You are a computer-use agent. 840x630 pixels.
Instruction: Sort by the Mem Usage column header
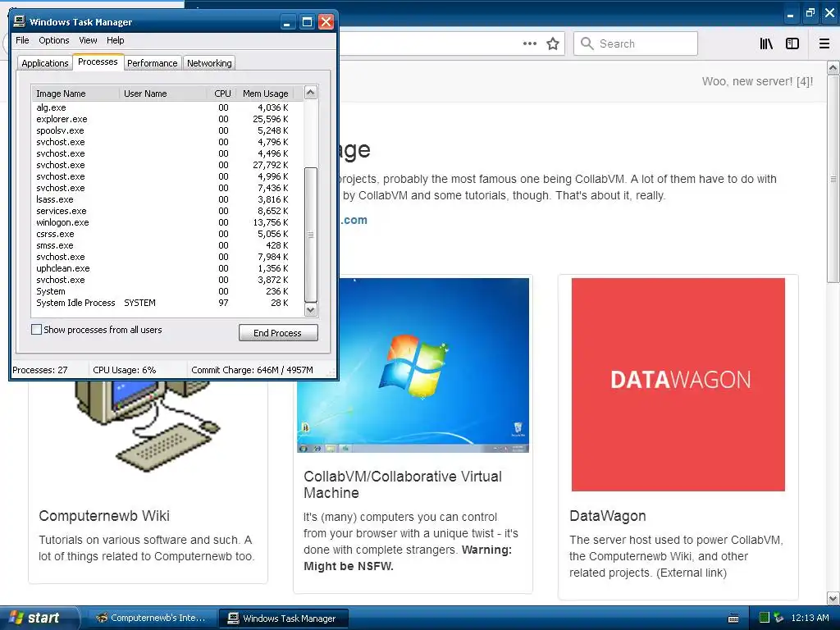coord(266,94)
